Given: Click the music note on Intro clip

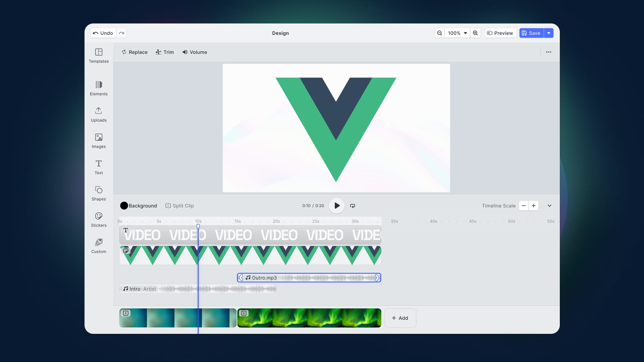Looking at the screenshot, I should pos(125,289).
